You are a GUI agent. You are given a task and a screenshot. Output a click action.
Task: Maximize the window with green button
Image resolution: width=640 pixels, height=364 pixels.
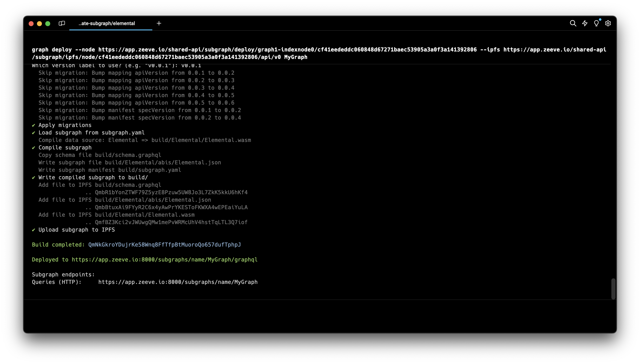(x=48, y=23)
